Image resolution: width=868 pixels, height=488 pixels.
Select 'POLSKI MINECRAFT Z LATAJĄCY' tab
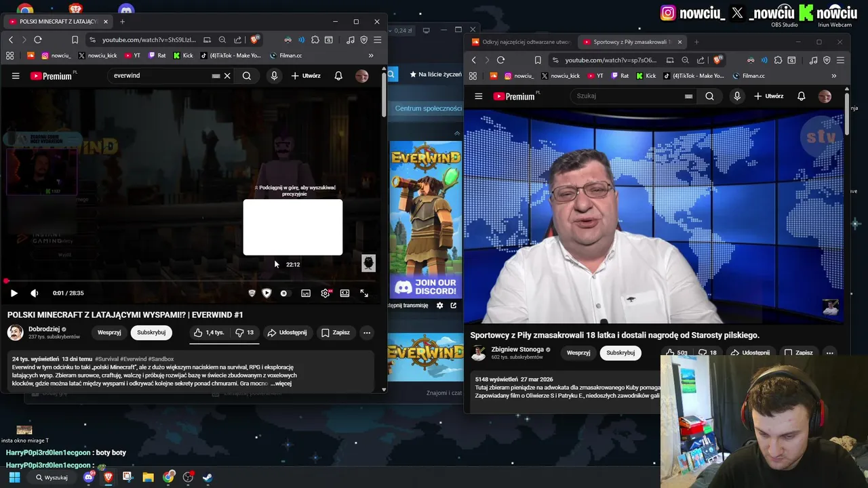pyautogui.click(x=59, y=22)
